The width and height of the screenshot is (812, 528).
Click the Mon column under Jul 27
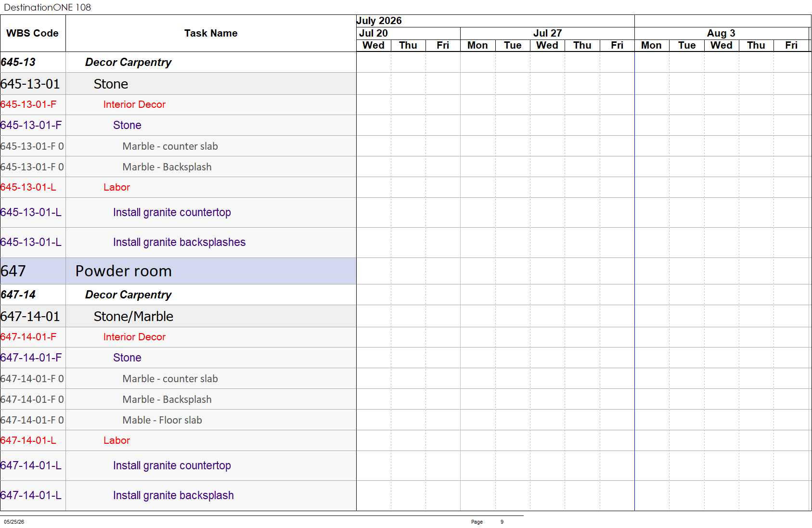click(477, 45)
